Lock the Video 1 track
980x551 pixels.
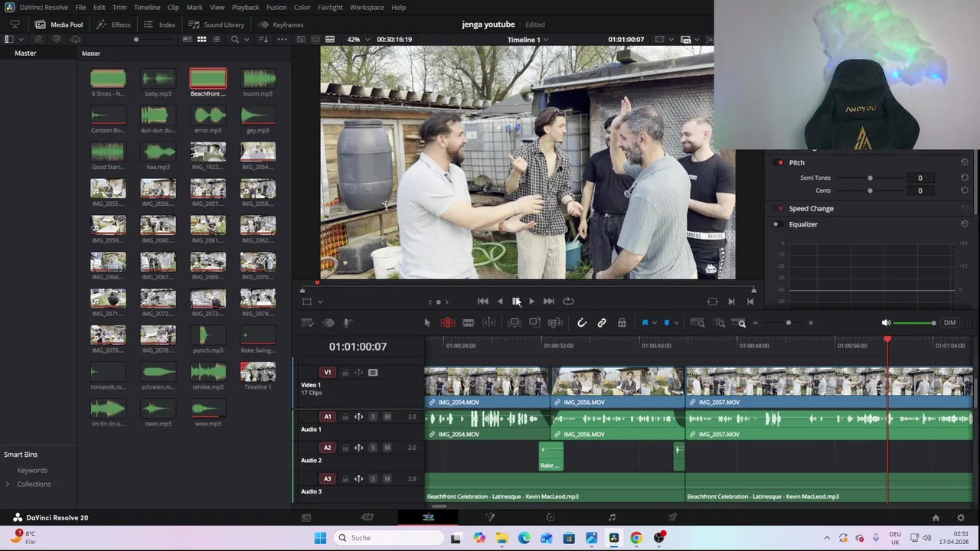pyautogui.click(x=345, y=373)
